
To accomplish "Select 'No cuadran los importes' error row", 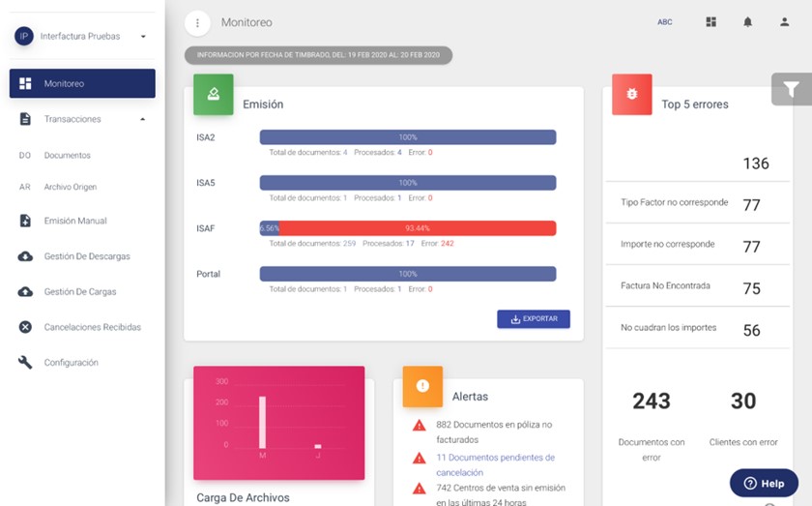I will coord(698,328).
